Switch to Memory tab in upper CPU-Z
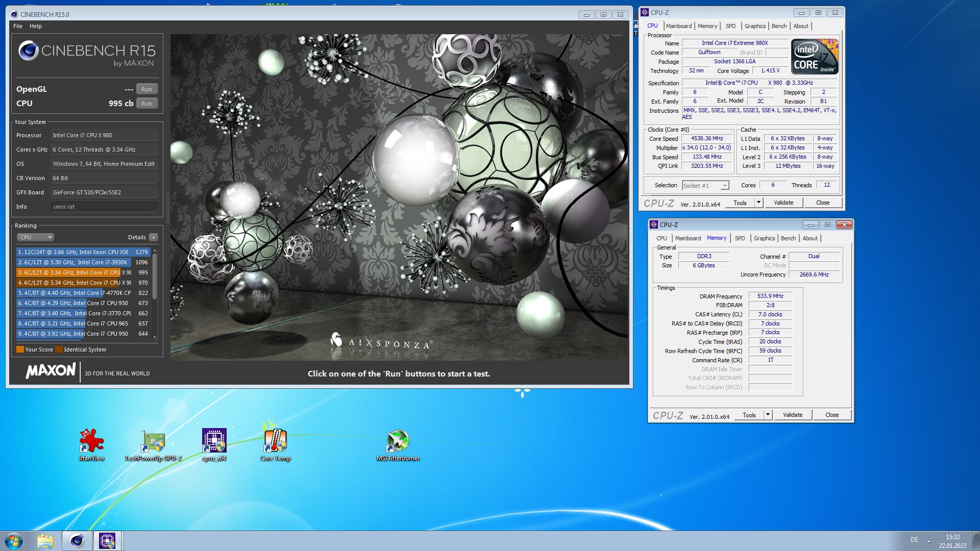980x551 pixels. coord(707,26)
